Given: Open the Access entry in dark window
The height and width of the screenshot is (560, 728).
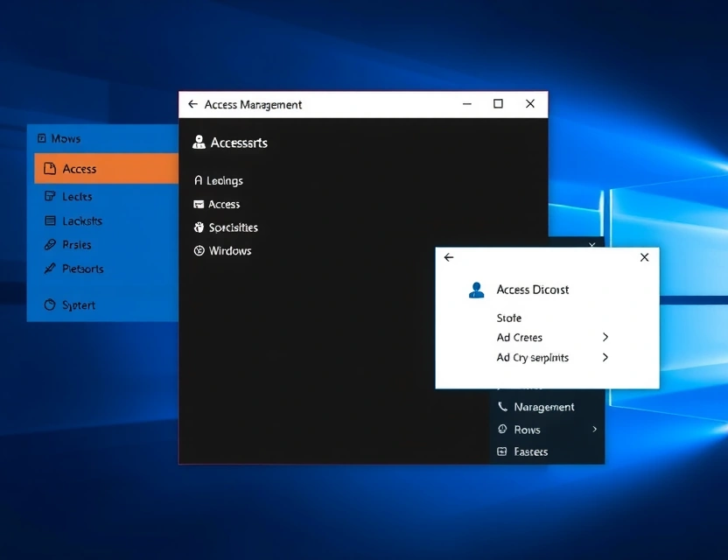Looking at the screenshot, I should coord(224,204).
